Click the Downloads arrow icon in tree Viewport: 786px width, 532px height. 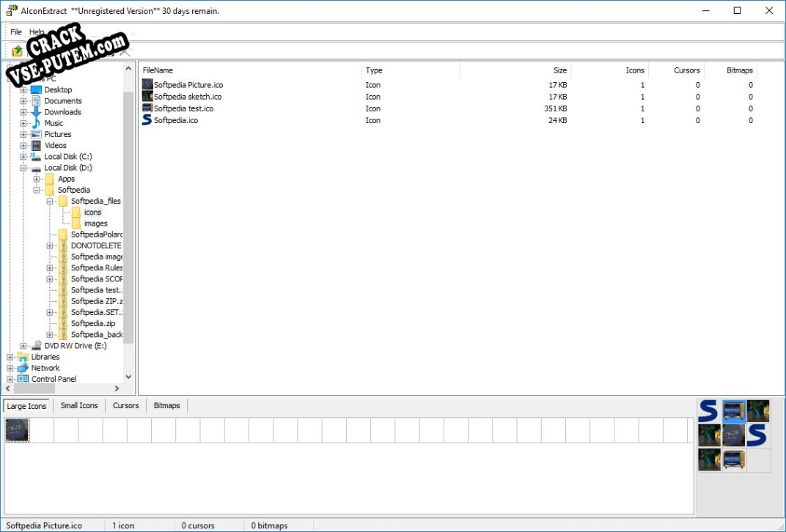point(36,112)
